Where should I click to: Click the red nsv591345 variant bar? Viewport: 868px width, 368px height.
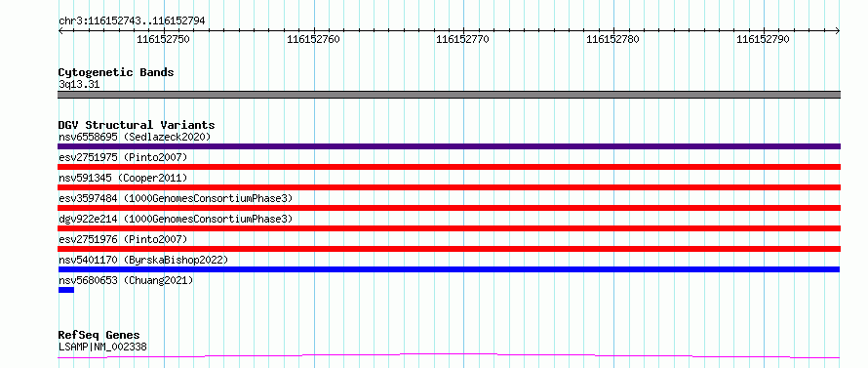click(x=449, y=187)
